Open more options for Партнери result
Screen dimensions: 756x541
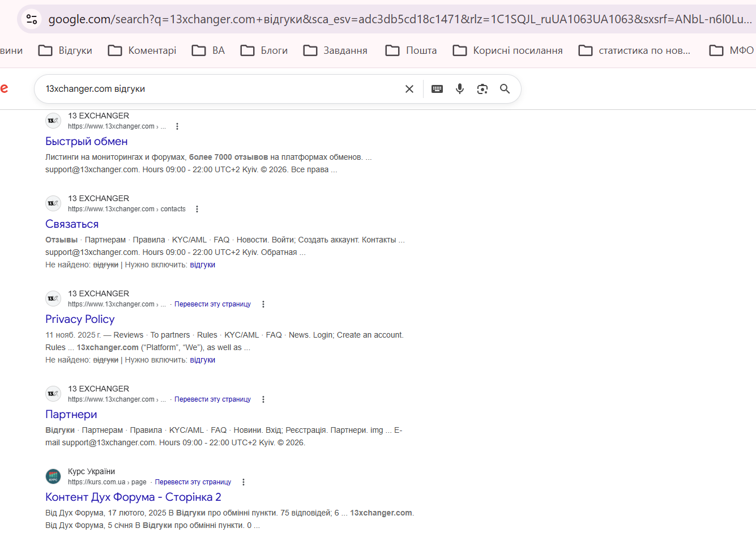(263, 399)
